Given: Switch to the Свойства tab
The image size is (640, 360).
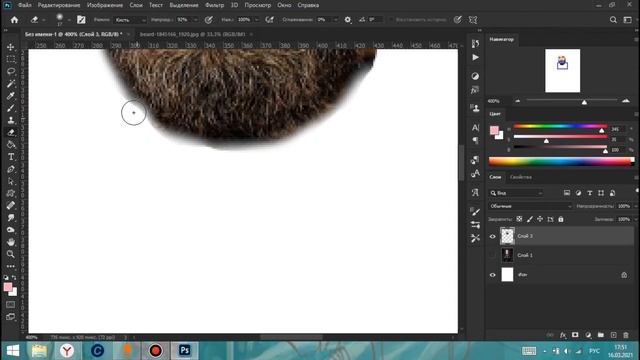Looking at the screenshot, I should coord(521,177).
